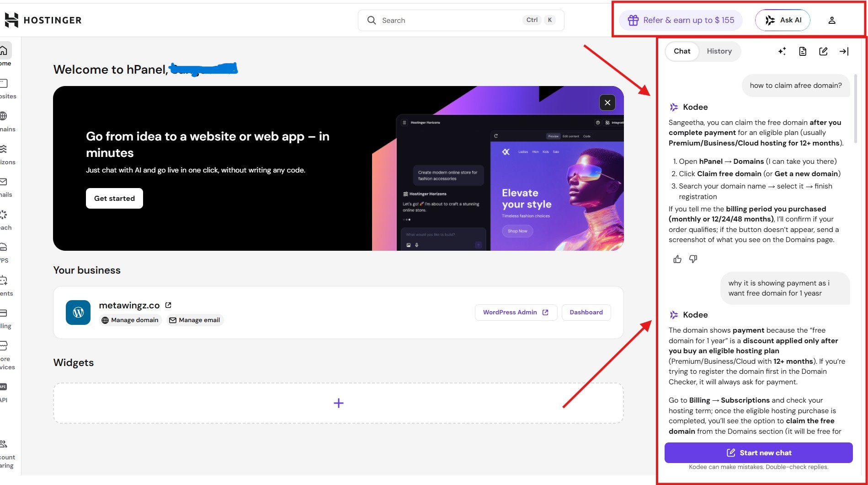Viewport: 868px width, 485px height.
Task: Click 'how to claim afree domain?' message
Action: [x=796, y=86]
